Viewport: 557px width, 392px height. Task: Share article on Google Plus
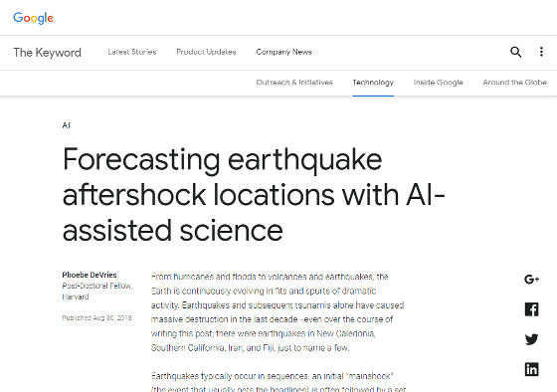click(531, 280)
